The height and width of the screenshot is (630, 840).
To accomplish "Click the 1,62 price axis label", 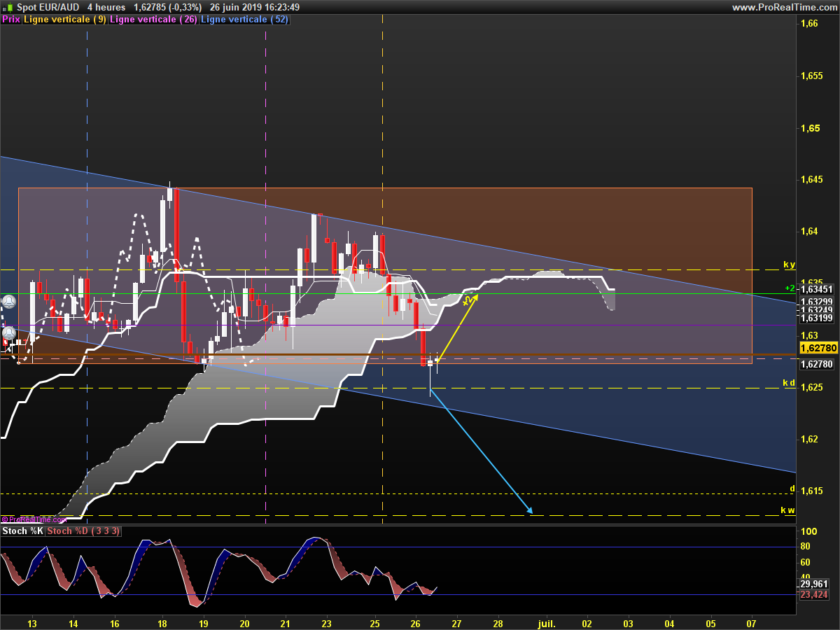I will pyautogui.click(x=808, y=439).
